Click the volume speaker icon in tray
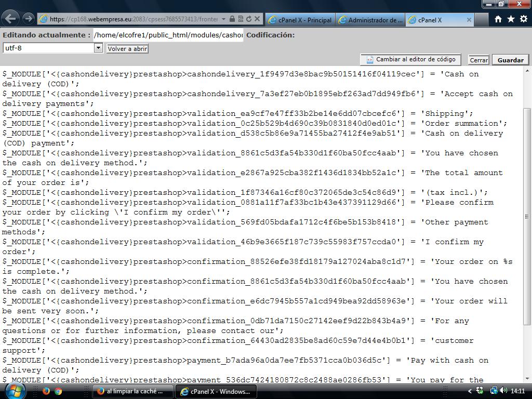The height and width of the screenshot is (399, 532). (x=503, y=391)
